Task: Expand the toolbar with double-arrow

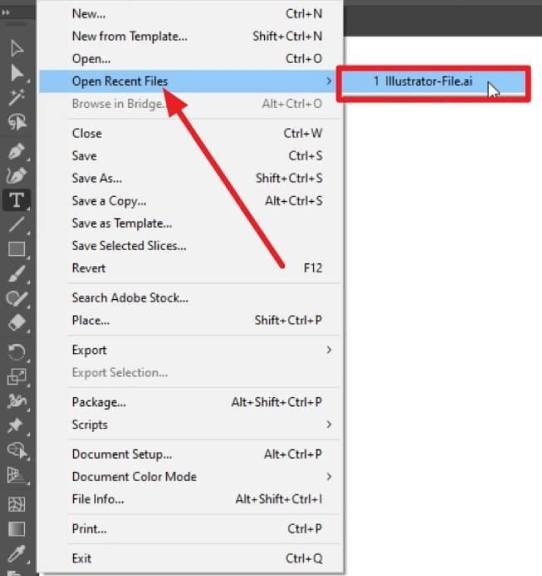Action: tap(5, 12)
